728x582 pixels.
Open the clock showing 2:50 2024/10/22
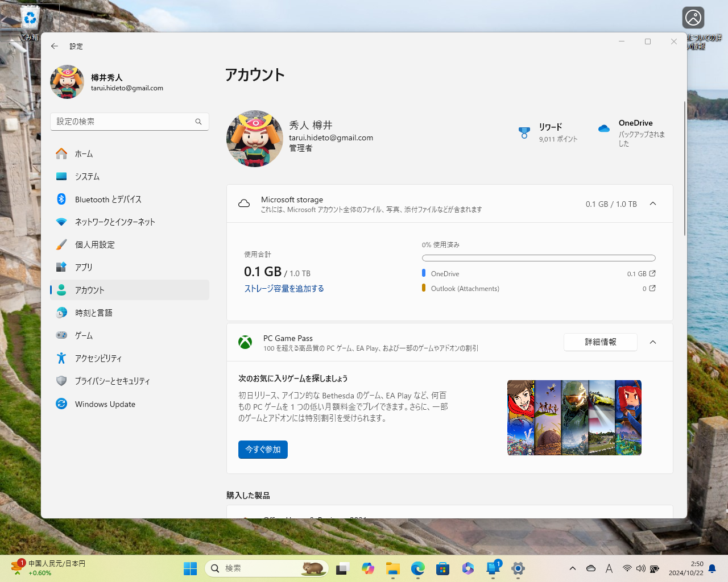click(686, 568)
